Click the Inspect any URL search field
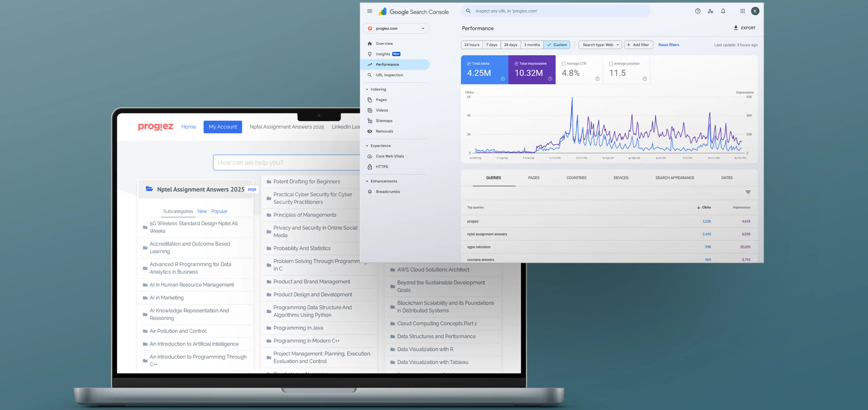Image resolution: width=868 pixels, height=410 pixels. click(x=556, y=11)
